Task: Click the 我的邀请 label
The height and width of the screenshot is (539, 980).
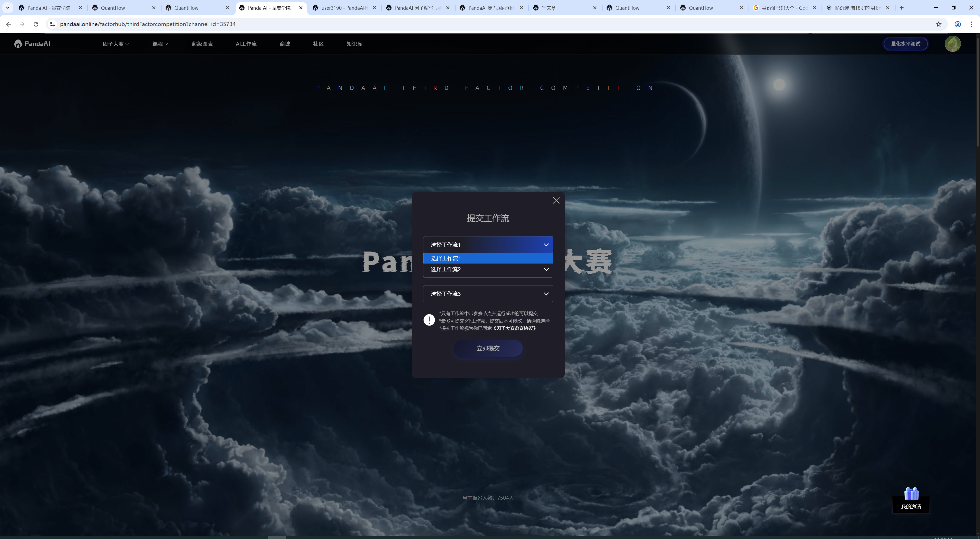Action: click(x=911, y=507)
